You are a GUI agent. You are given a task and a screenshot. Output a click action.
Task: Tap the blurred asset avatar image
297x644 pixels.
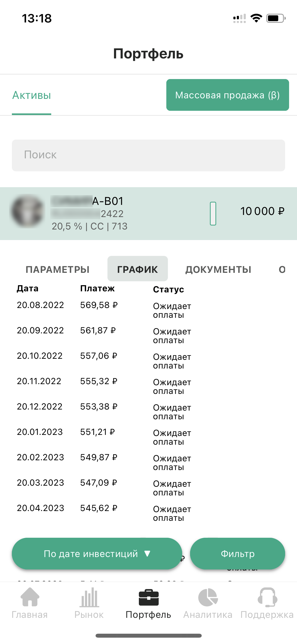point(27,211)
